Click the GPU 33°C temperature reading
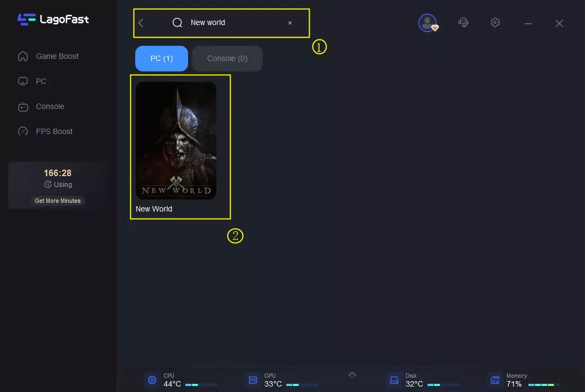 click(273, 384)
